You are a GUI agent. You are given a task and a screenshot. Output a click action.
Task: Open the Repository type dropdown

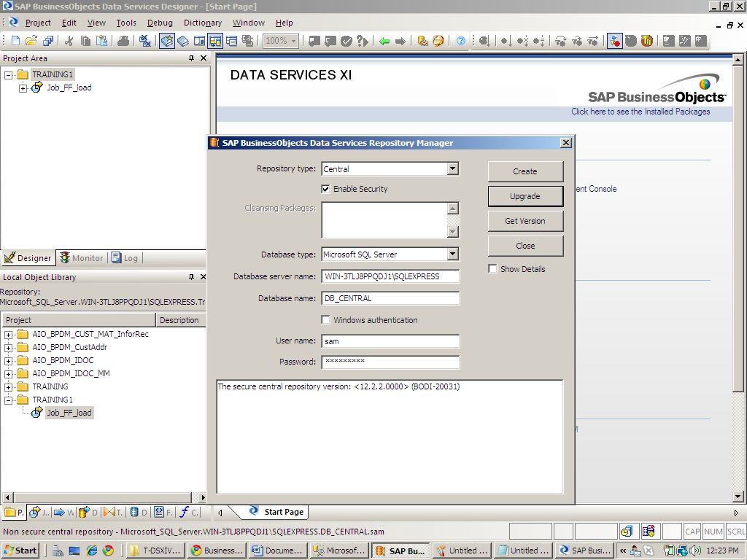[x=452, y=168]
